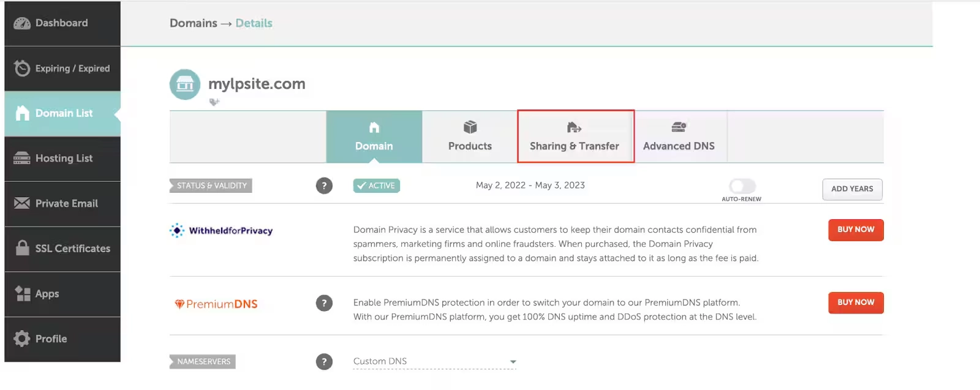Click the tag icon below domain name
Viewport: 980px width, 390px height.
pos(214,102)
